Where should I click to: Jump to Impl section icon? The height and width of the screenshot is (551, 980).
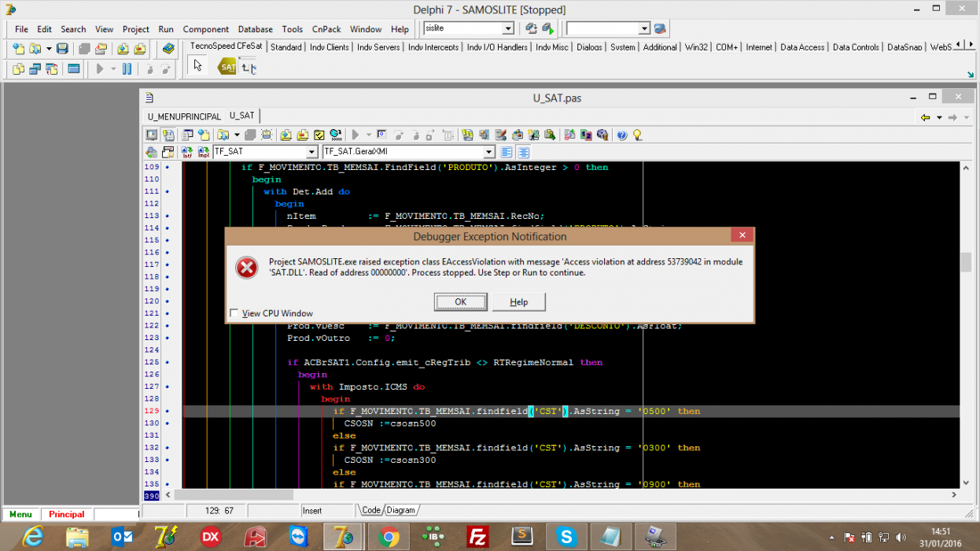[x=203, y=152]
